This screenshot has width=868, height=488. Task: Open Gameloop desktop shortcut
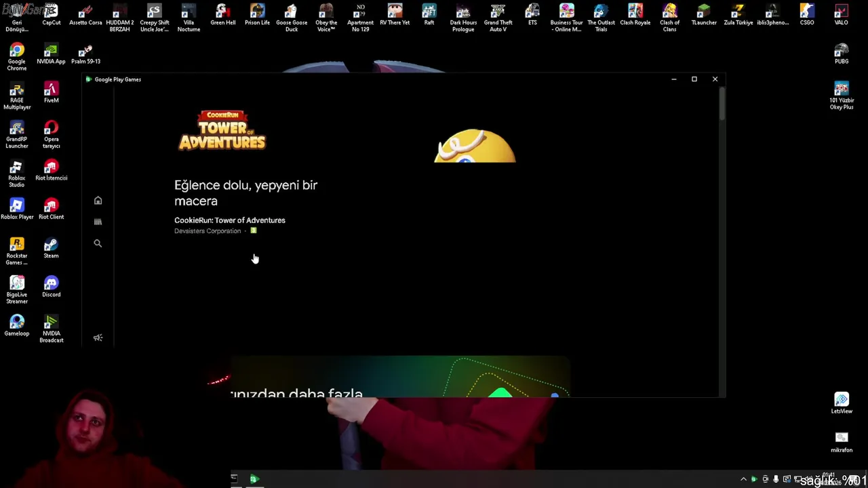click(17, 325)
